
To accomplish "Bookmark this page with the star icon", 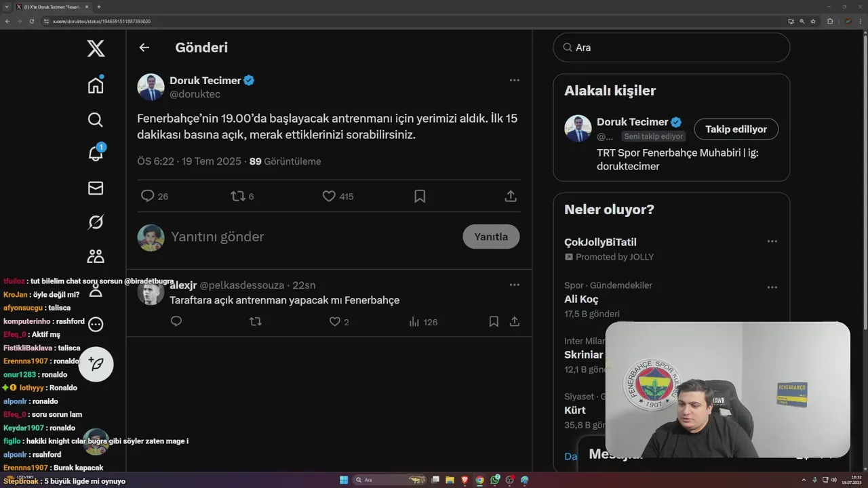I will 812,21.
